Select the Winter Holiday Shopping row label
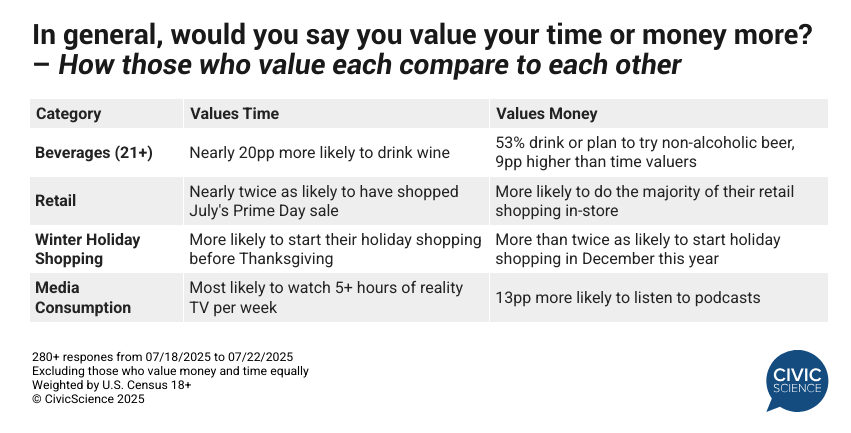851x433 pixels. pyautogui.click(x=88, y=249)
